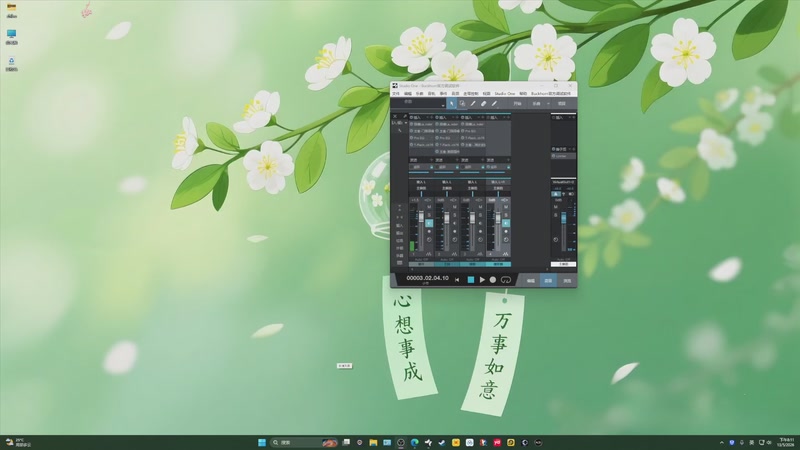Toggle monitor on mixer channel 4
Image resolution: width=800 pixels, height=450 pixels.
click(x=506, y=223)
